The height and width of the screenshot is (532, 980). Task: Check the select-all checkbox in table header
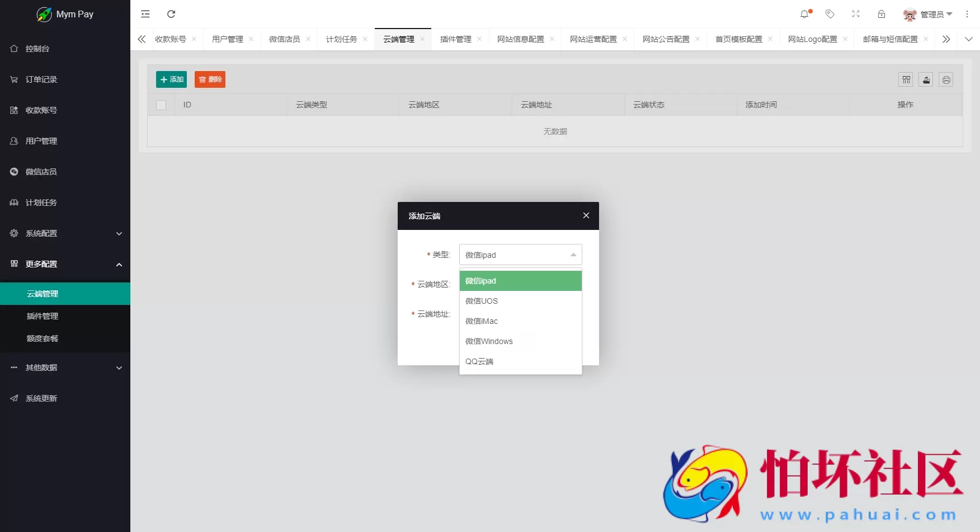click(161, 105)
